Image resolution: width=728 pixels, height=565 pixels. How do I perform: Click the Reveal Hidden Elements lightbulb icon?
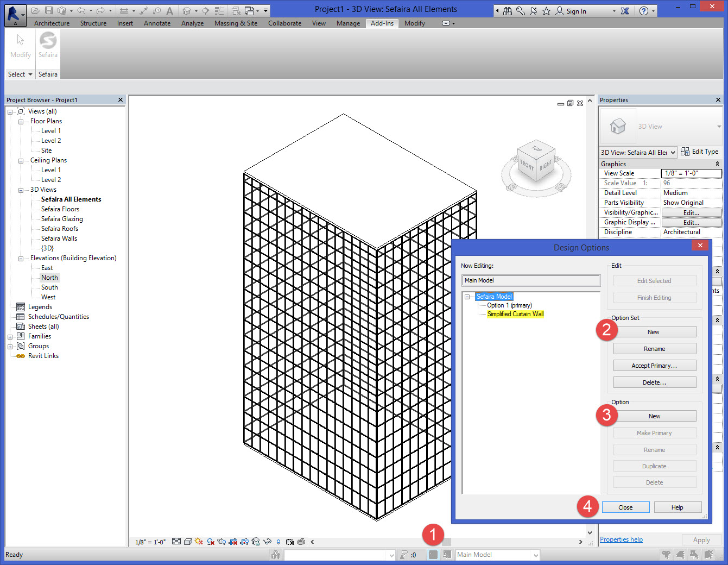pos(278,542)
